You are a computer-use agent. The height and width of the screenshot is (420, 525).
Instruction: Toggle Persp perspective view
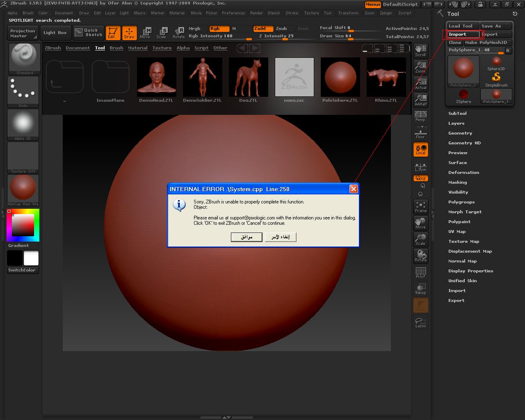[x=420, y=116]
